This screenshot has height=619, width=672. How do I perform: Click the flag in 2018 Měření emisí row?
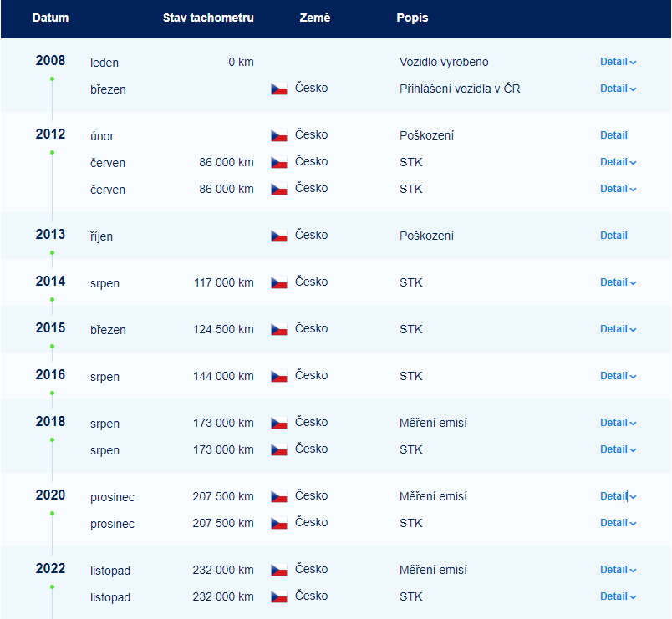(x=279, y=423)
